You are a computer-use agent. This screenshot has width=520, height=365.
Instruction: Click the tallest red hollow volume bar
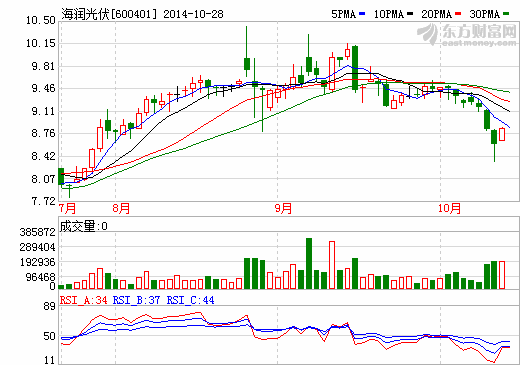[332, 265]
